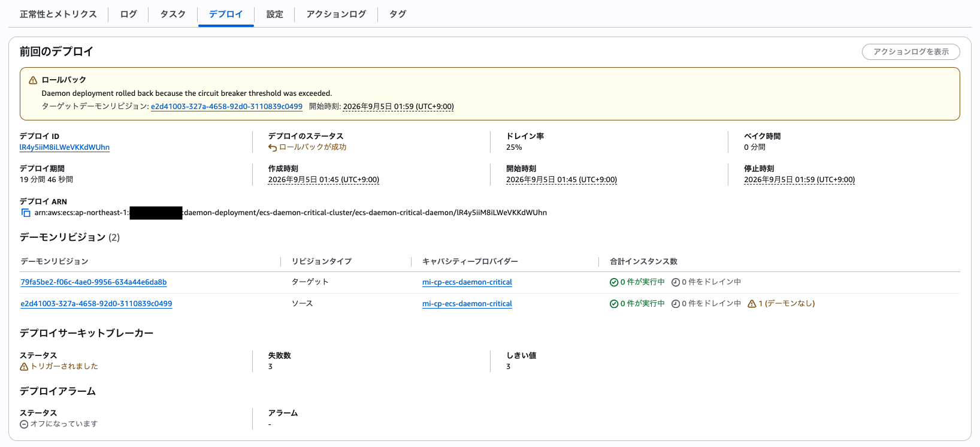The width and height of the screenshot is (980, 447).
Task: Click the ドレイン率 value 25%
Action: click(514, 147)
